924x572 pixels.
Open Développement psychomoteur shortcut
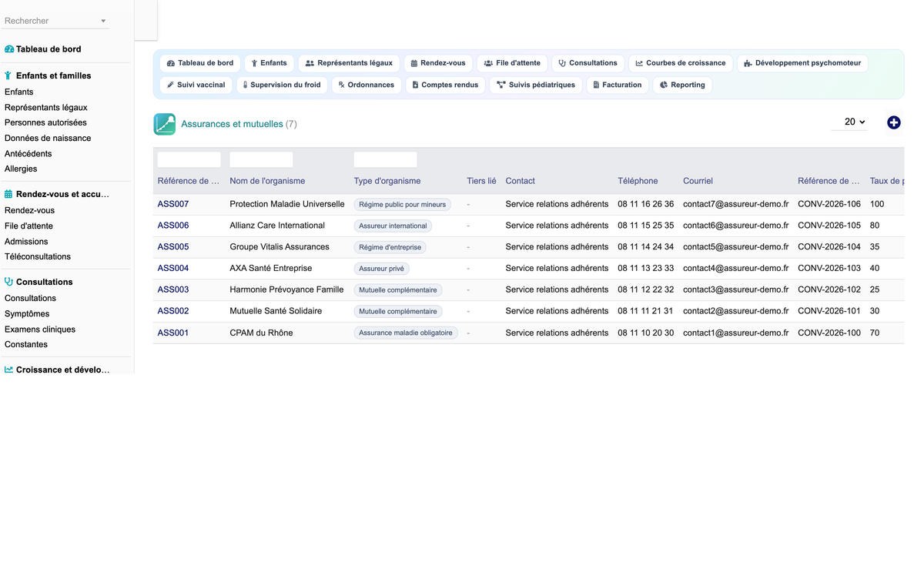[802, 63]
